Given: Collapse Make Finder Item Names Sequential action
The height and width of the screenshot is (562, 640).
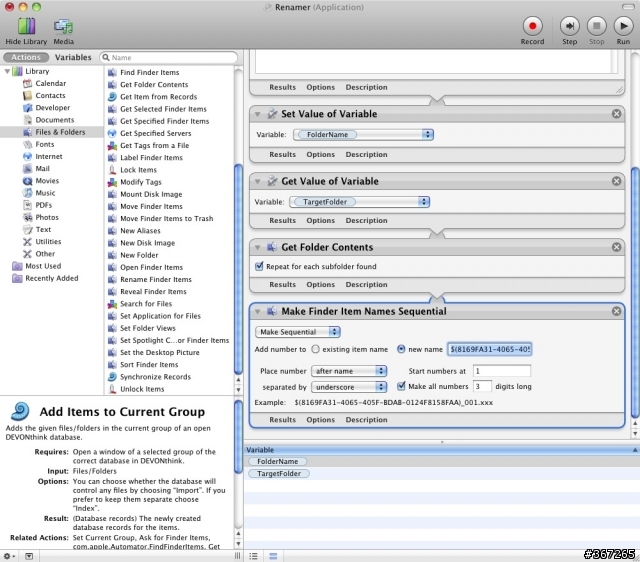Looking at the screenshot, I should [x=258, y=312].
